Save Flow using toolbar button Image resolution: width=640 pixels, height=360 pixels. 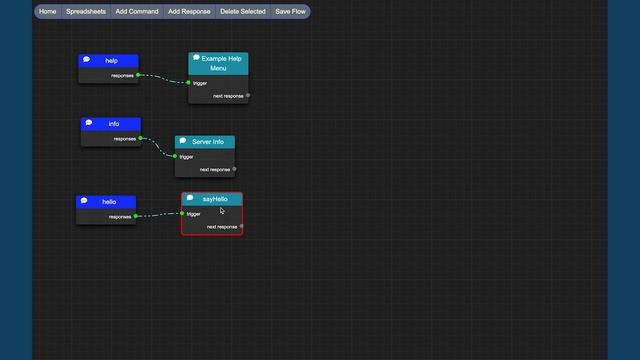click(x=290, y=11)
